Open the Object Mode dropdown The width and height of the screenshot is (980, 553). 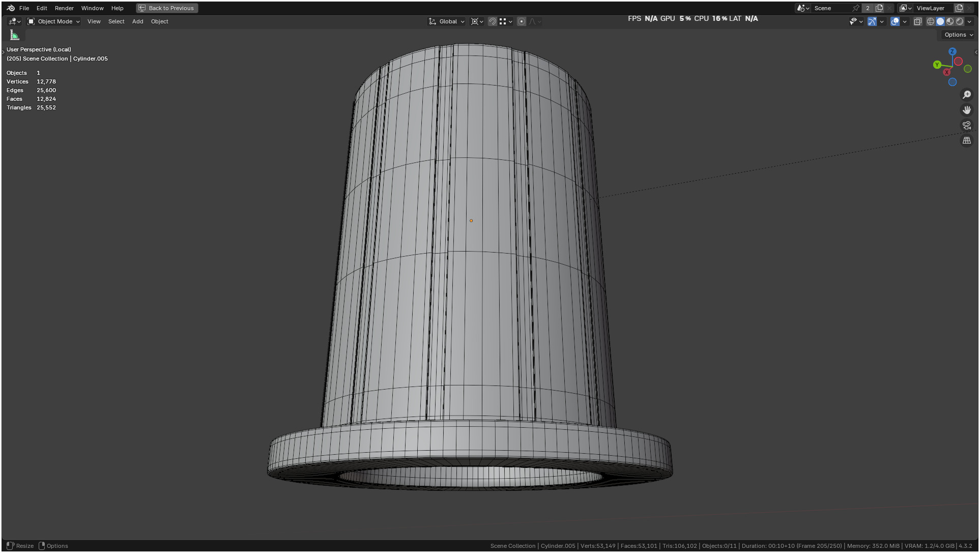pyautogui.click(x=54, y=21)
